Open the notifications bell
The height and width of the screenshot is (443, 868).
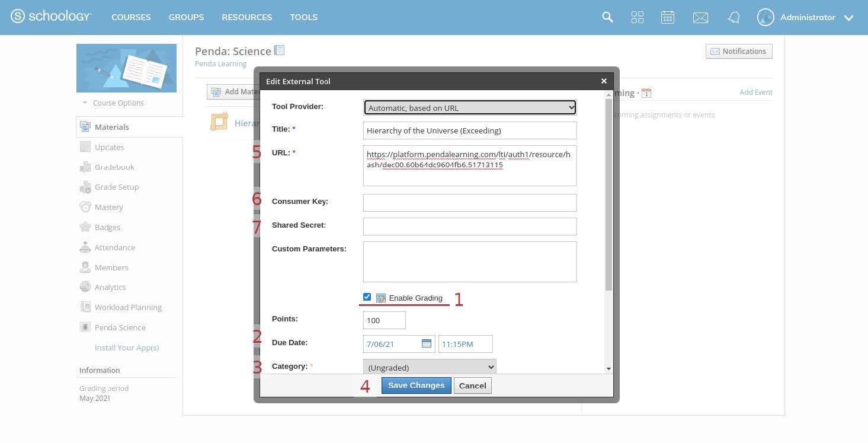tap(733, 17)
